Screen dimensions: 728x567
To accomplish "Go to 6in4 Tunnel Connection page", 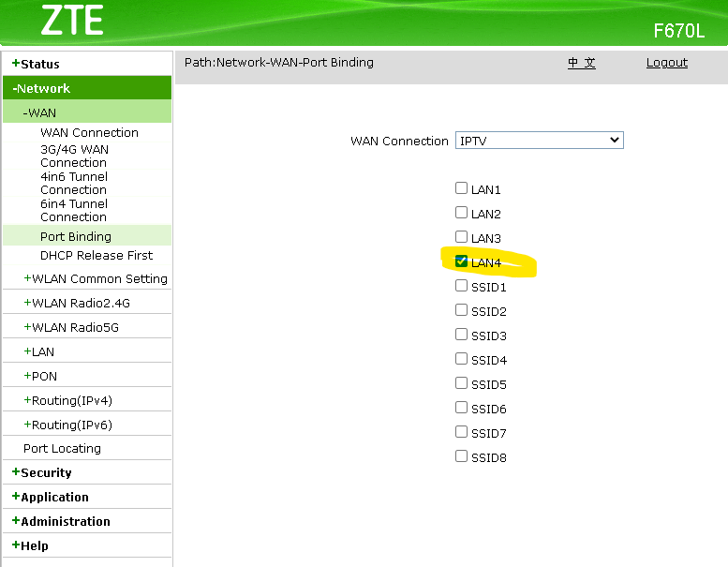I will [74, 210].
